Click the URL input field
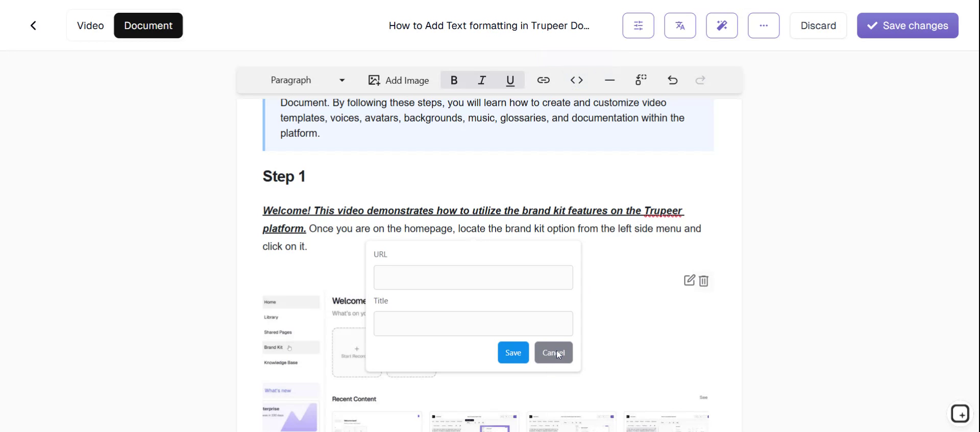This screenshot has height=432, width=980. (473, 277)
